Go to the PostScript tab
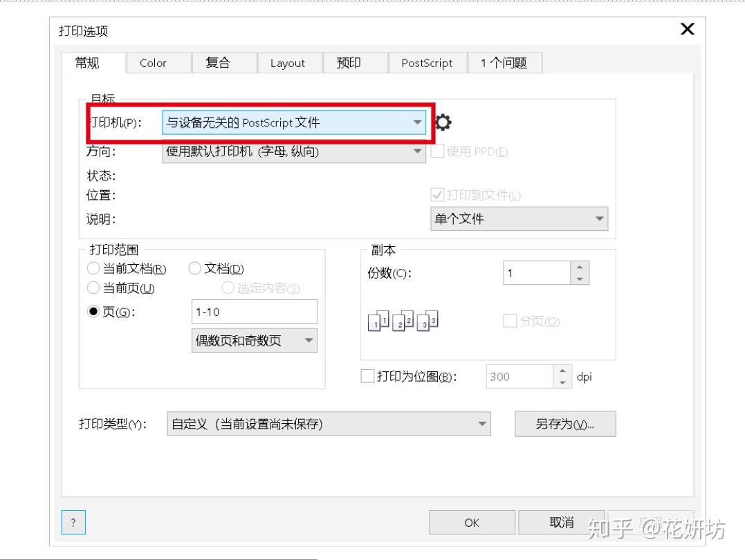Viewport: 745px width, 560px height. tap(427, 63)
